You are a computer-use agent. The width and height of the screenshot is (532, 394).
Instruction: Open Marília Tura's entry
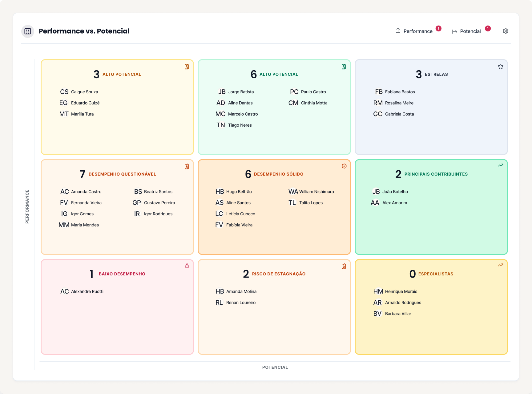click(x=76, y=114)
